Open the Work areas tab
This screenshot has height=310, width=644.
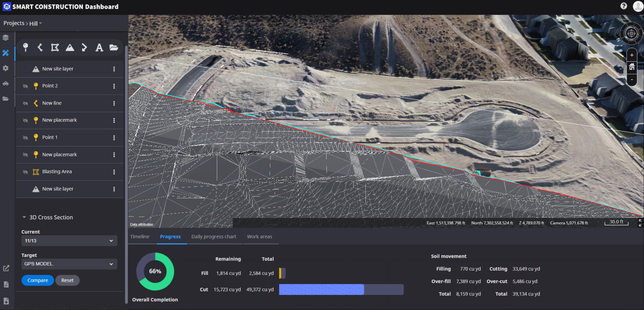259,236
